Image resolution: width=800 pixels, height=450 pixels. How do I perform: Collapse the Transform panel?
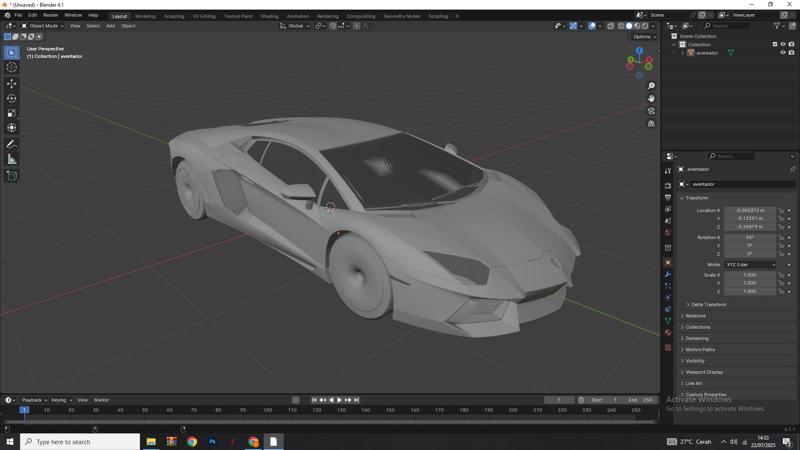coord(696,198)
